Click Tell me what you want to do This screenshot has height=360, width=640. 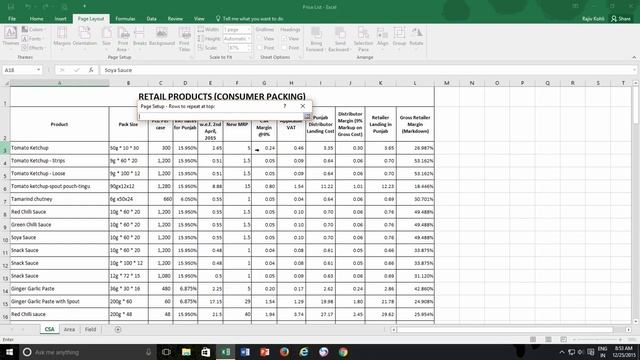click(249, 19)
